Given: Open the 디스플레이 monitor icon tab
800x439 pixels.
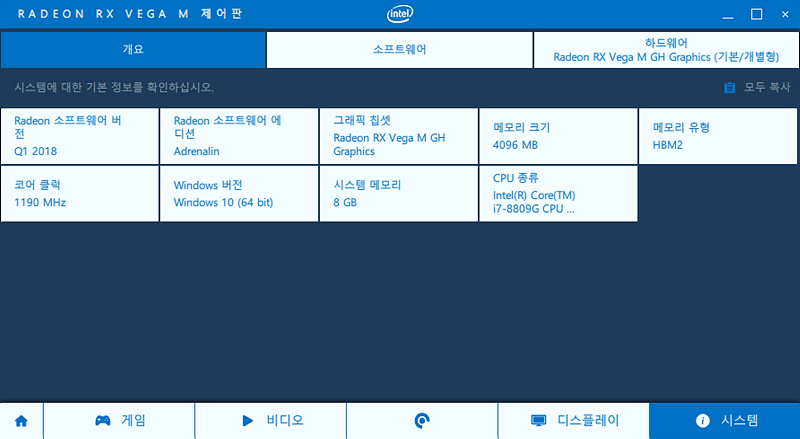Looking at the screenshot, I should [573, 421].
